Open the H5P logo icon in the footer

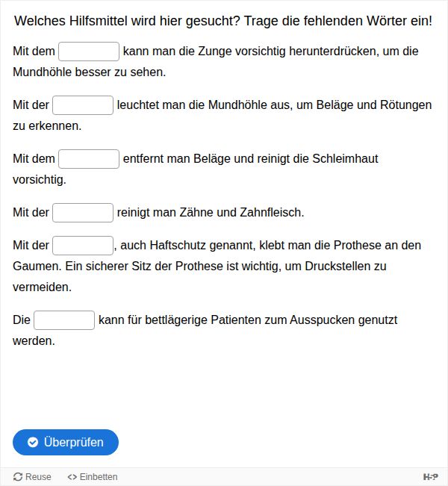tap(430, 477)
